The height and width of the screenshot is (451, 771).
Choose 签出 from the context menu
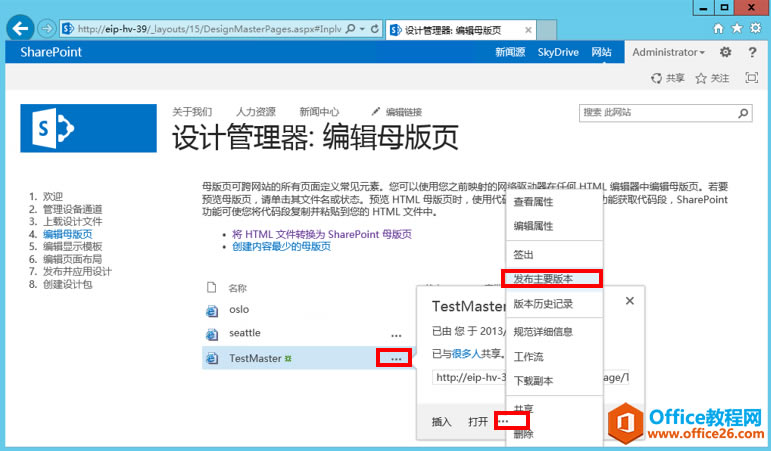523,255
